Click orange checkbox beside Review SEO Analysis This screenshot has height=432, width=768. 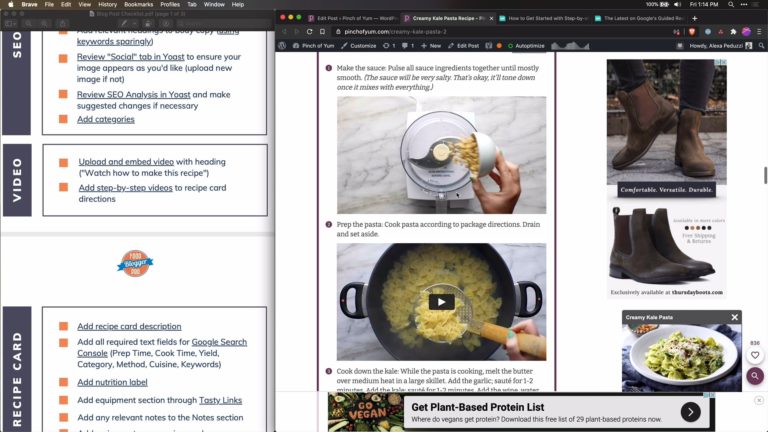pos(63,94)
